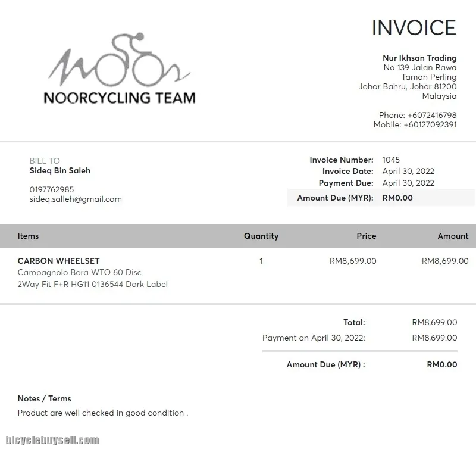Image resolution: width=476 pixels, height=449 pixels.
Task: Select customer name Sideq Bin Saleh
Action: point(60,170)
